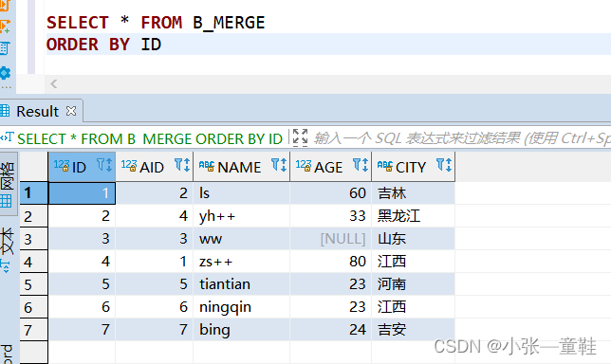Select row number 1 header
Viewport: 611px width, 364px height.
tap(34, 193)
